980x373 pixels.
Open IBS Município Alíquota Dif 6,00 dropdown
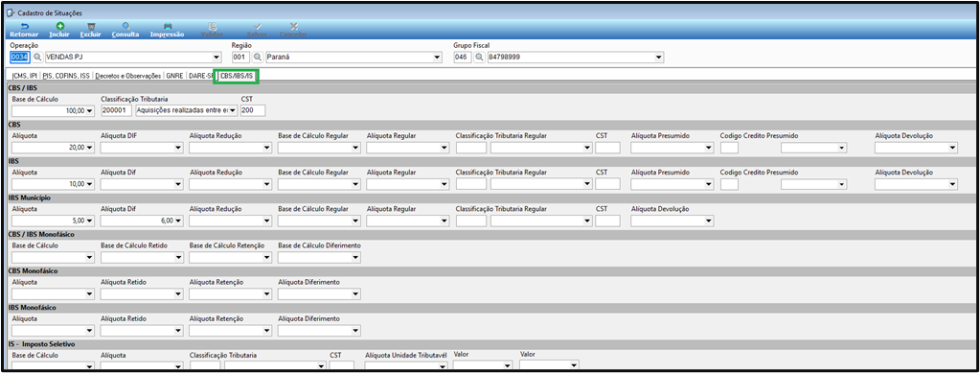point(179,221)
